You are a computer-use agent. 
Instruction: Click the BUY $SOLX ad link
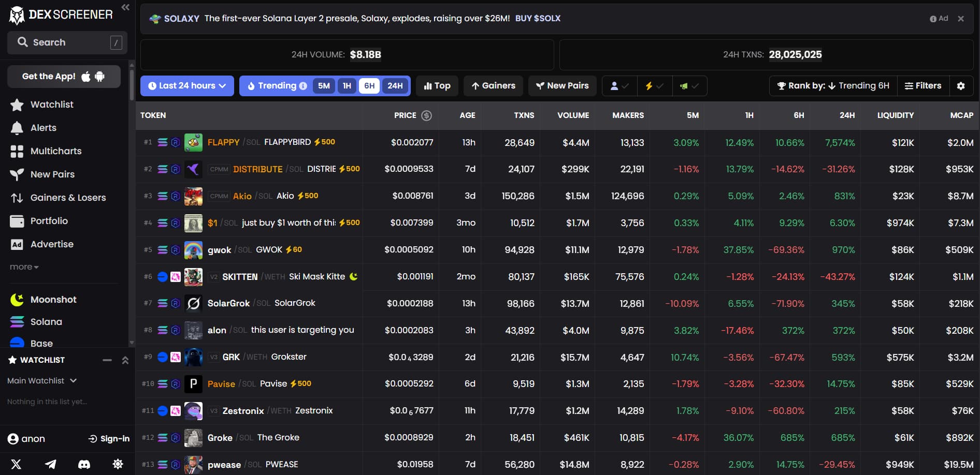click(x=538, y=19)
